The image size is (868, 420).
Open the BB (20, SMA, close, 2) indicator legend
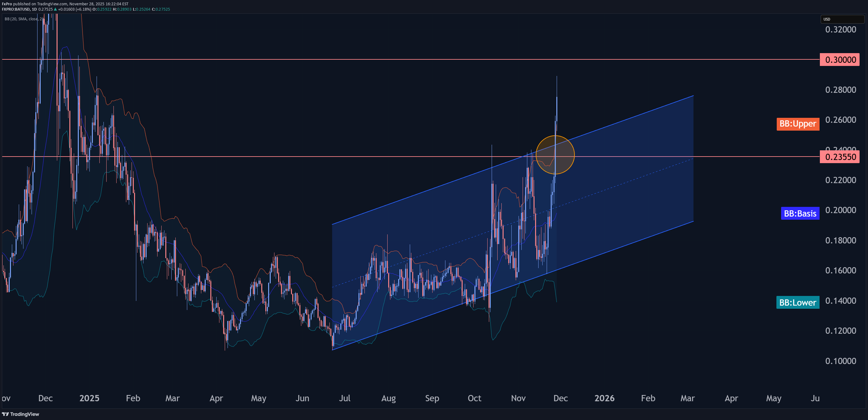click(x=23, y=19)
